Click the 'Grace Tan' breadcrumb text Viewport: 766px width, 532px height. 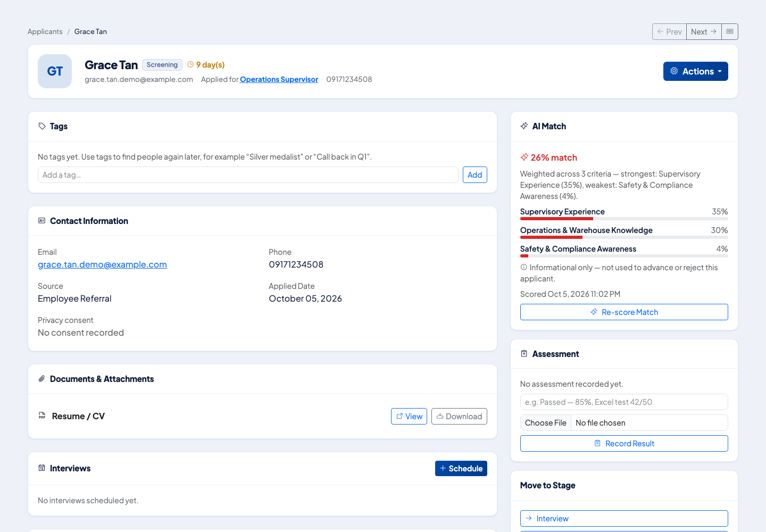coord(90,32)
